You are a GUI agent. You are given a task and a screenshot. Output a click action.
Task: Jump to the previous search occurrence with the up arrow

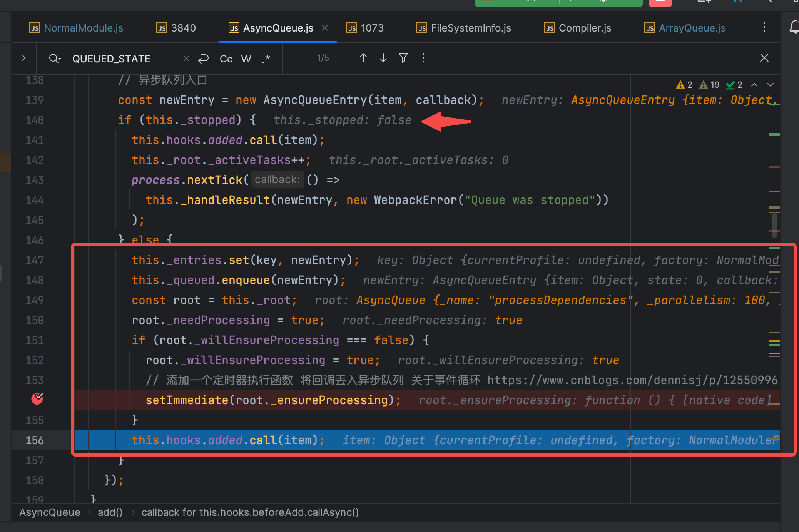[x=363, y=58]
